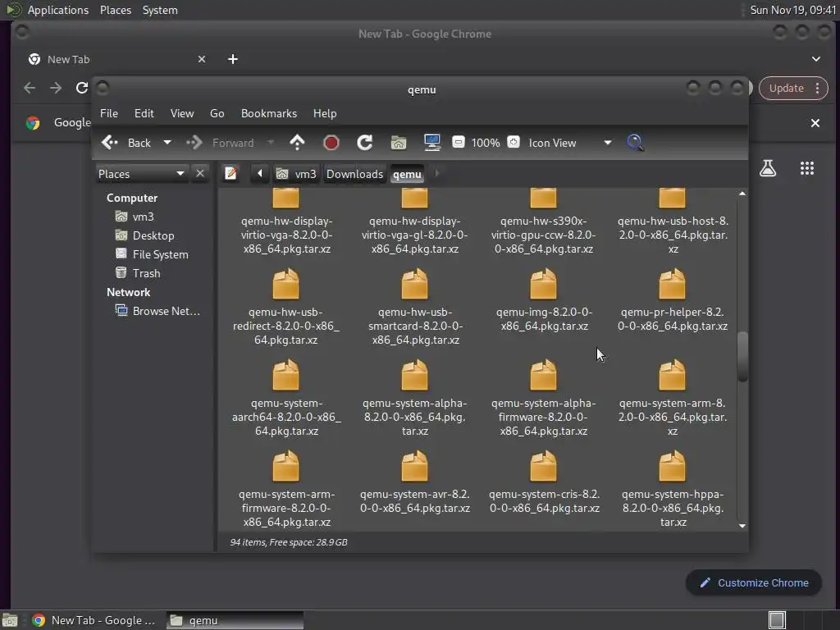Screen dimensions: 840x630
Task: Open the Places menu in top panel
Action: pyautogui.click(x=115, y=10)
